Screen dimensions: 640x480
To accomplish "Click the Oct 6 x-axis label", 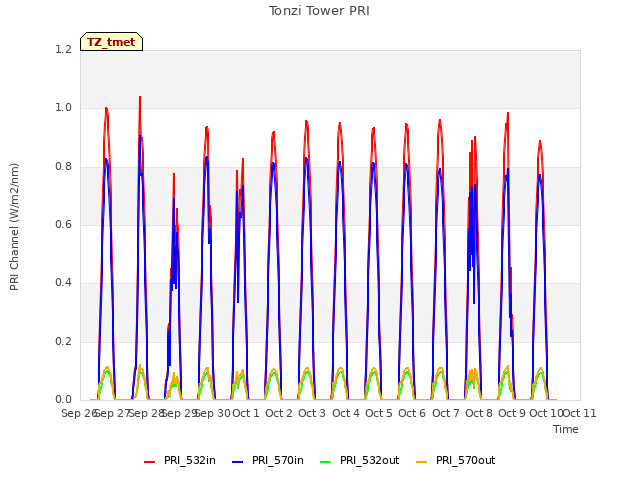I will [x=412, y=413].
